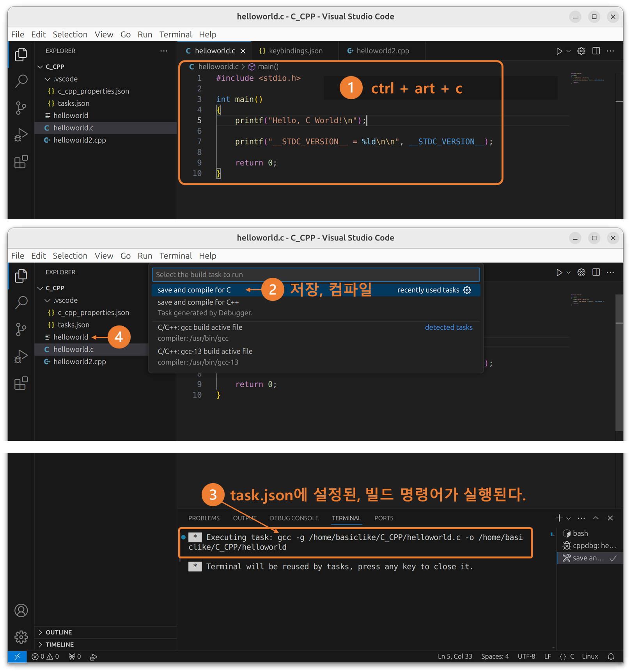Open Selection menu in the upper window

[x=70, y=34]
